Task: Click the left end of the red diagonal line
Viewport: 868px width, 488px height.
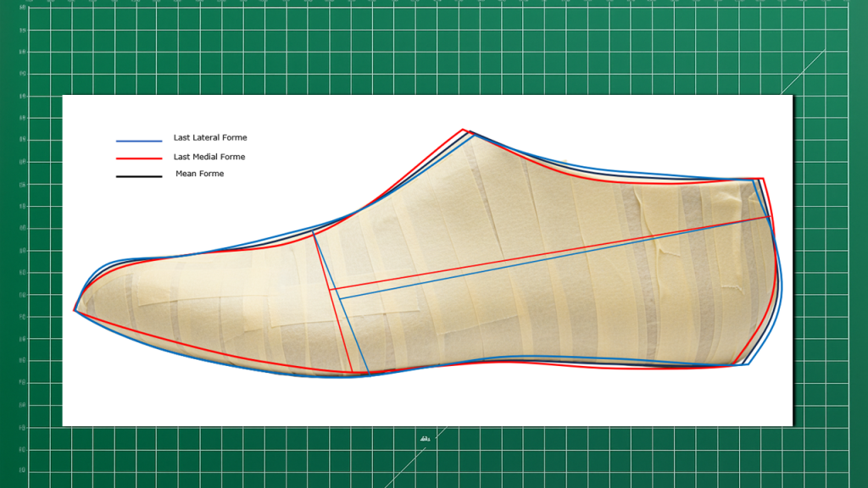Action: pos(329,290)
